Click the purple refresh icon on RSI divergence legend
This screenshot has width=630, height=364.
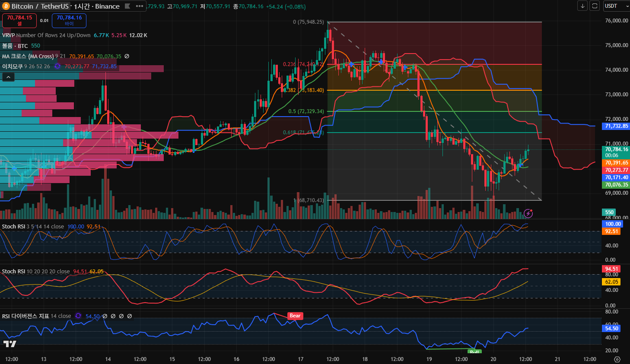click(x=78, y=316)
